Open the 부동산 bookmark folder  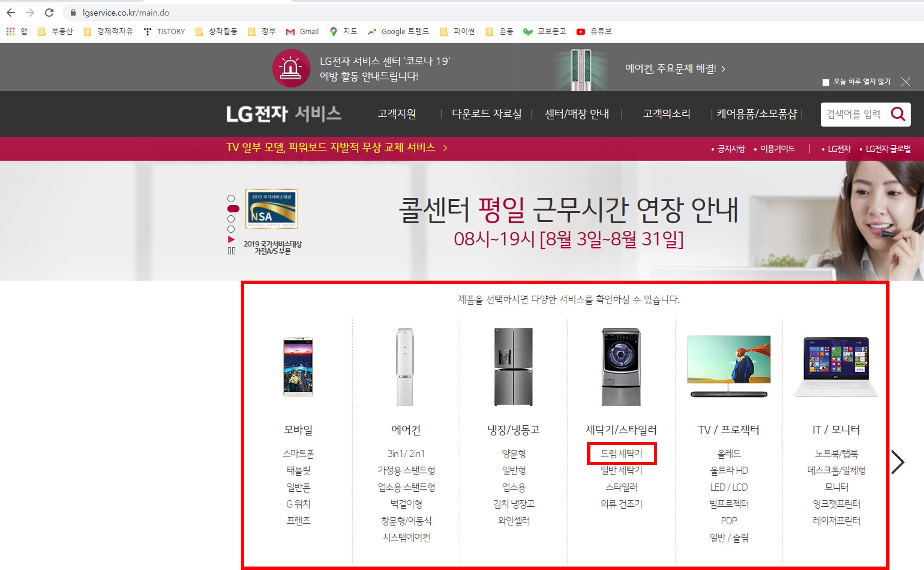[56, 31]
